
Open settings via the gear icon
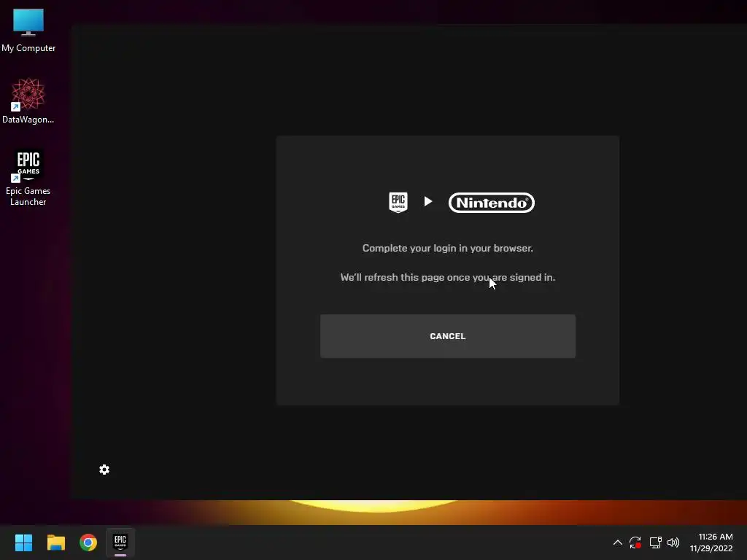(x=104, y=470)
